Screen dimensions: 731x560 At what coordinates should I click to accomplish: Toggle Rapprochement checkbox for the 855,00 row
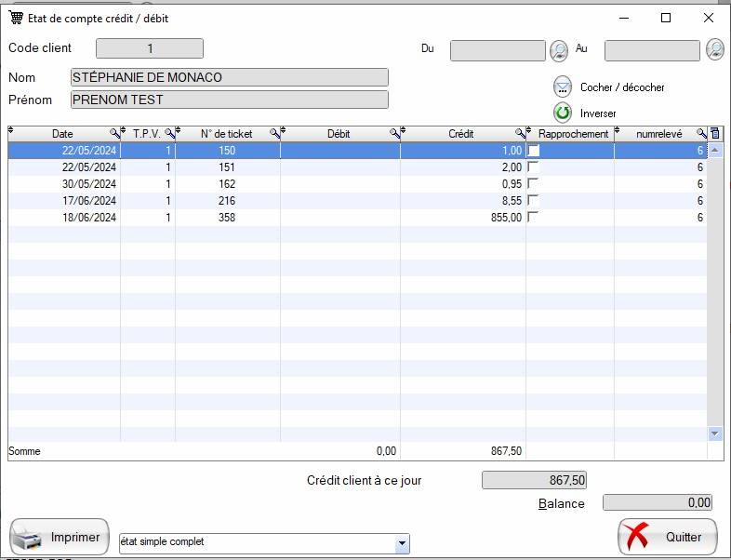533,218
